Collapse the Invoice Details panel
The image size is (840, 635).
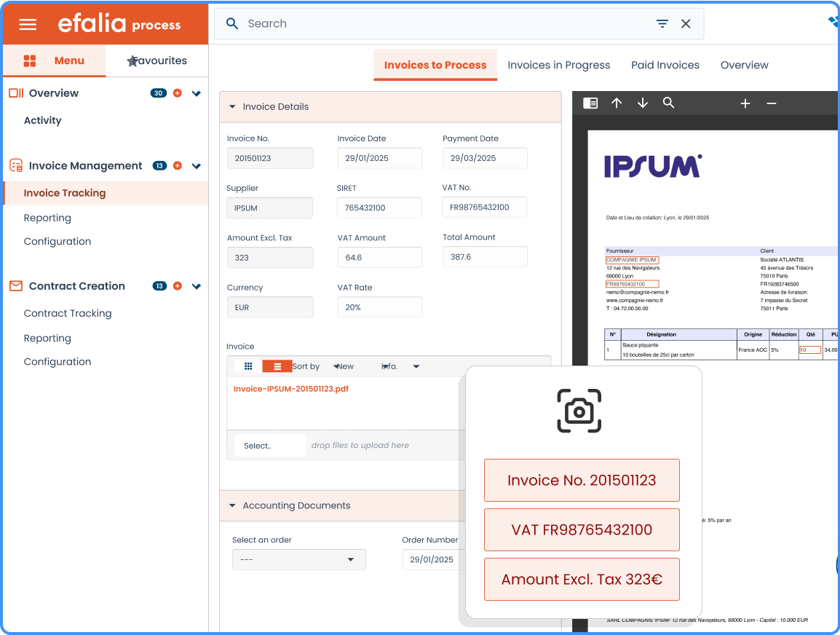click(x=232, y=106)
